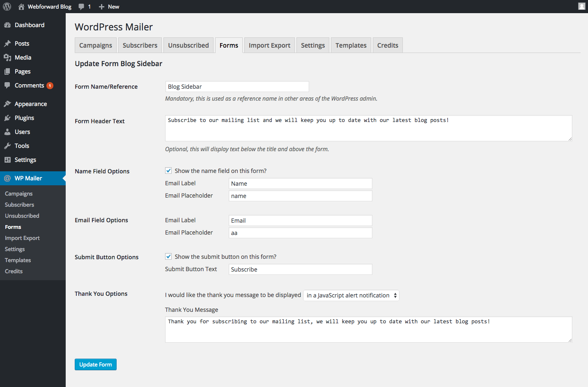Click the Settings sliders icon in sidebar

point(7,160)
